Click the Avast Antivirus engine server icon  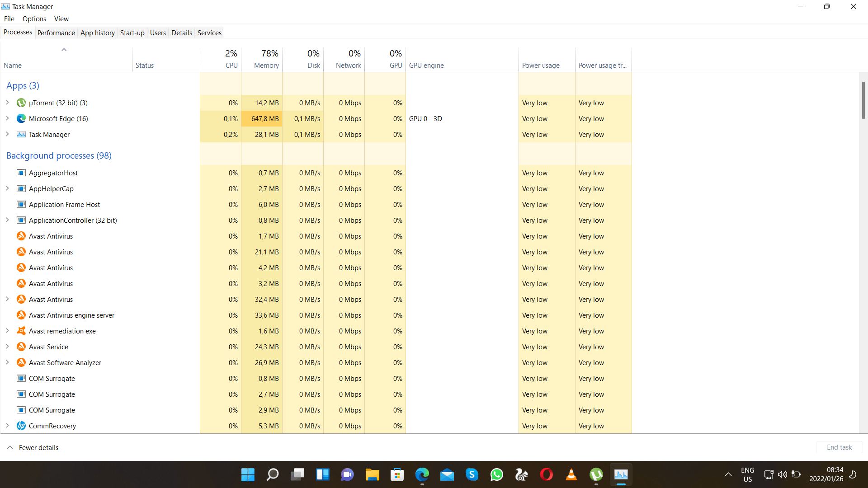[21, 315]
